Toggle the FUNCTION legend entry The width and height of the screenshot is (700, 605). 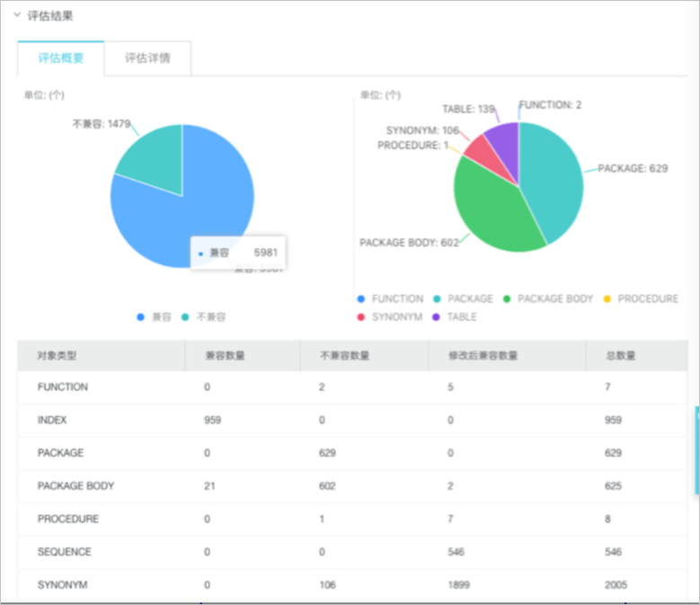pyautogui.click(x=391, y=298)
